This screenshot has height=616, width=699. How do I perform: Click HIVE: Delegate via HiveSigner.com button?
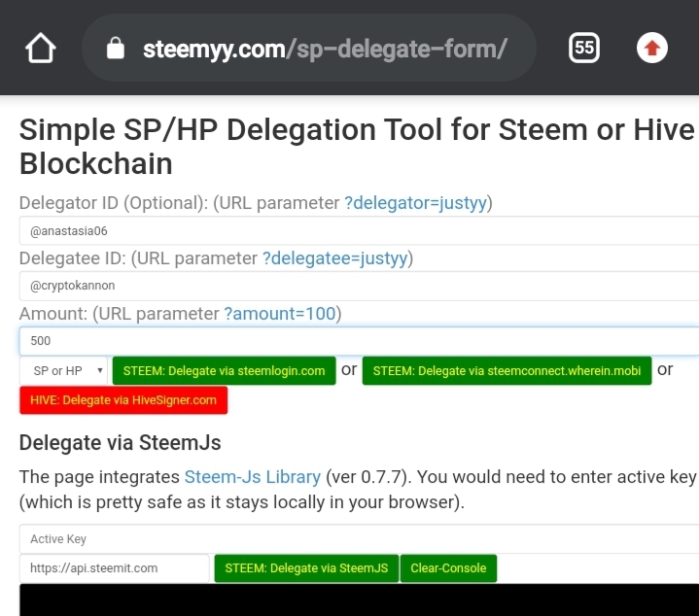pyautogui.click(x=123, y=400)
